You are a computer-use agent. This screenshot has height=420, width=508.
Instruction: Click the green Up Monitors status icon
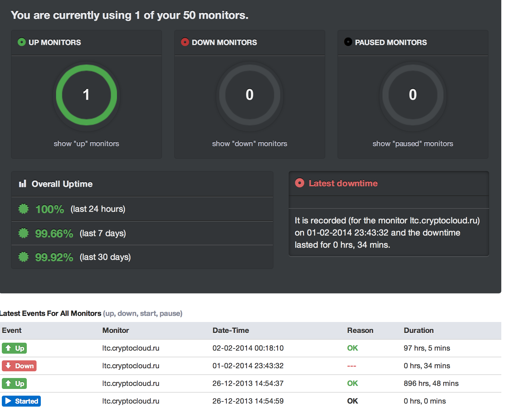point(22,42)
